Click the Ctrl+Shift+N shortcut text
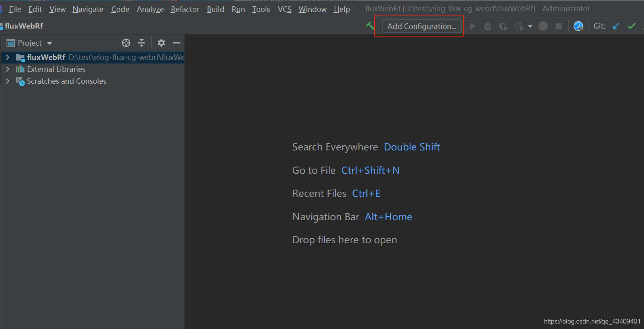This screenshot has height=329, width=644. pyautogui.click(x=370, y=170)
